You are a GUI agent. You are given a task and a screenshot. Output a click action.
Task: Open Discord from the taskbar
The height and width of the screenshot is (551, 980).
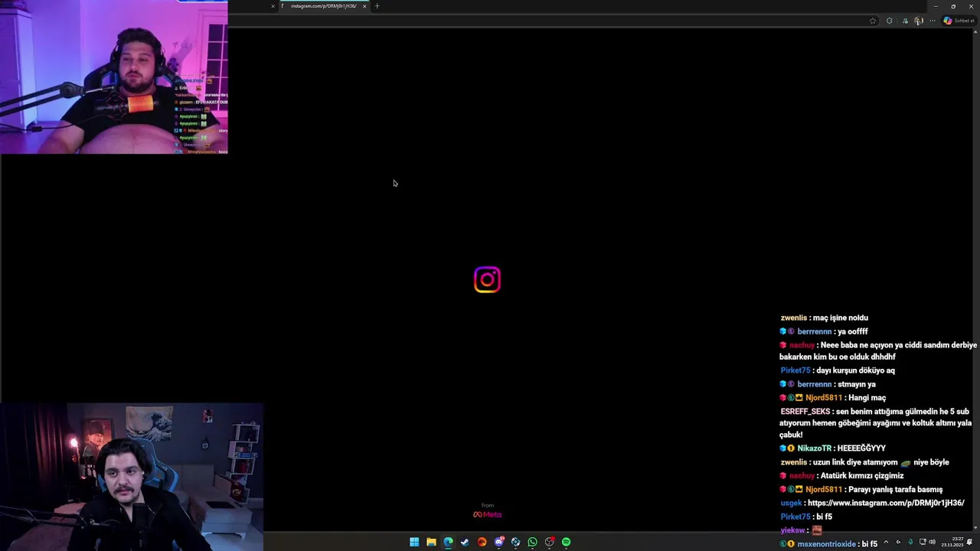498,542
